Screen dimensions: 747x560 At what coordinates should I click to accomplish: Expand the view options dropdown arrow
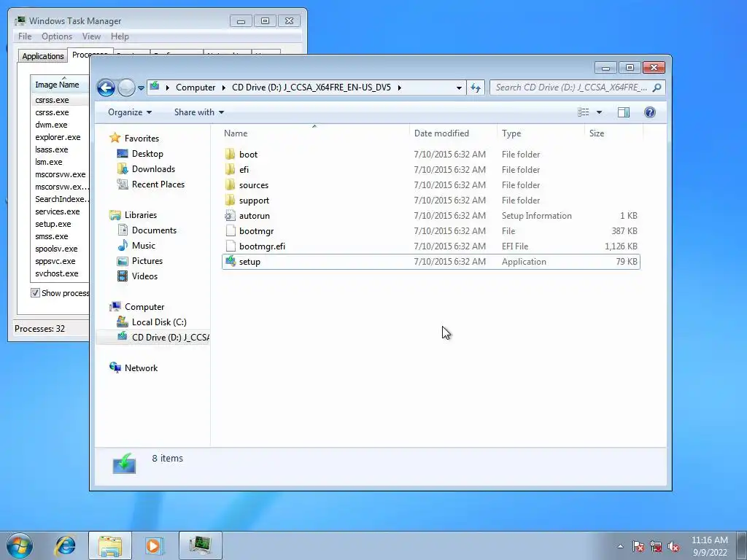coord(600,112)
